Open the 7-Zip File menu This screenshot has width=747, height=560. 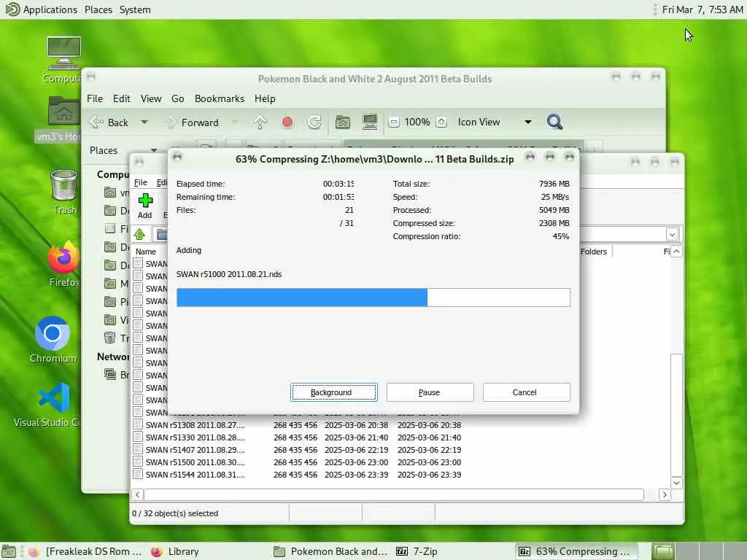141,182
